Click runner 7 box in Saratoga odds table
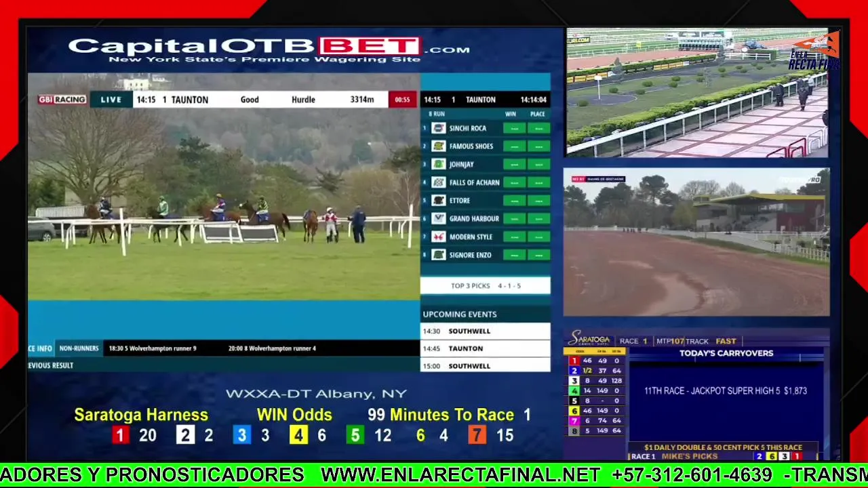The height and width of the screenshot is (488, 868). coord(574,421)
